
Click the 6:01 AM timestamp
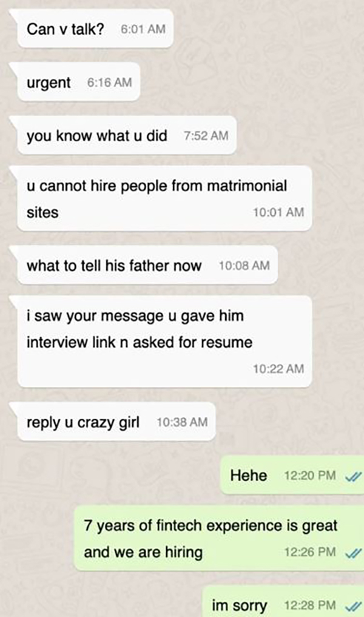(x=143, y=29)
